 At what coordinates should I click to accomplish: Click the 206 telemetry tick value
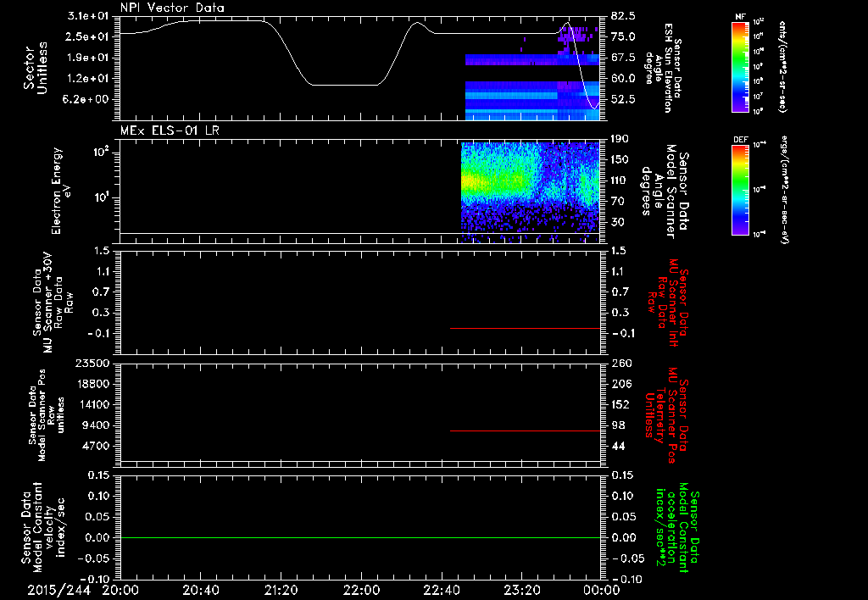point(620,384)
